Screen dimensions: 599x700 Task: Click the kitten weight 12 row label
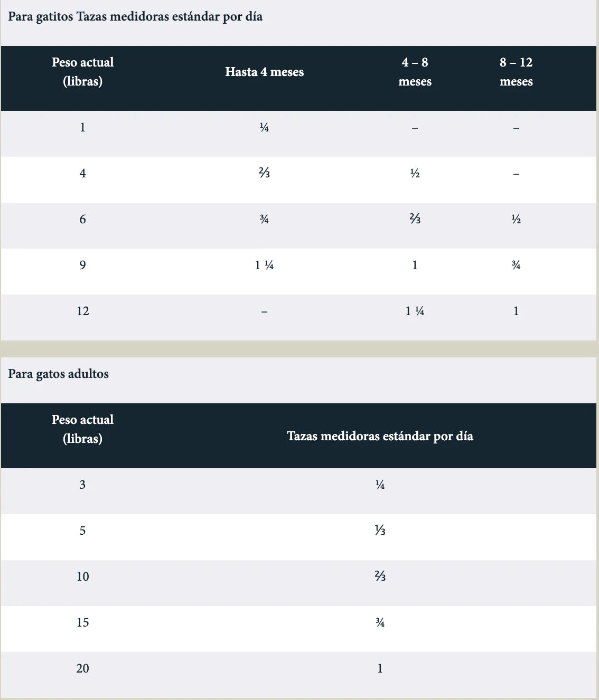[x=83, y=311]
